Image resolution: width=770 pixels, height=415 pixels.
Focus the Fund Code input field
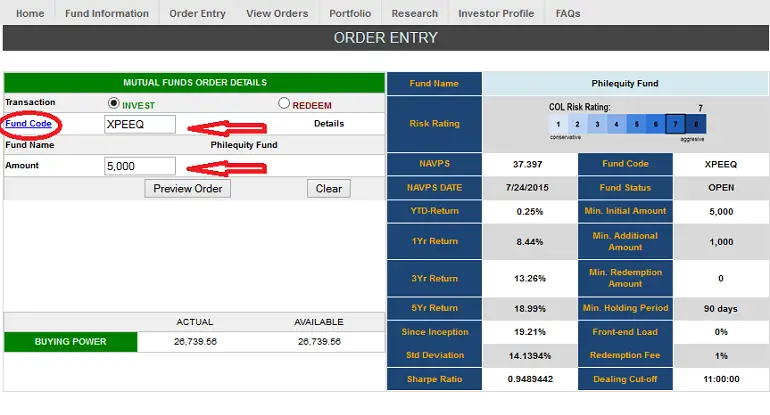pos(140,124)
